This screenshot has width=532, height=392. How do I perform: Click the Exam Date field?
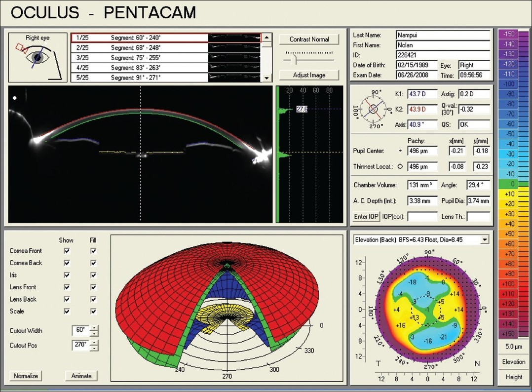pos(417,75)
